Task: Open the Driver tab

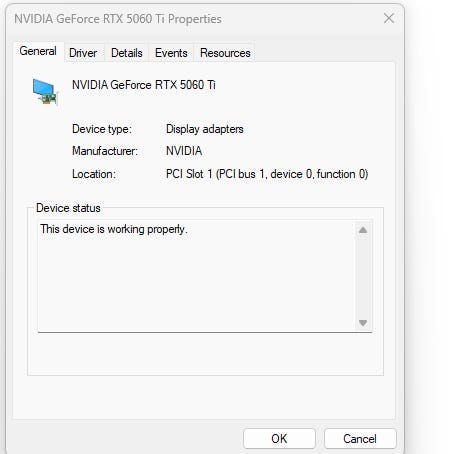Action: coord(83,53)
